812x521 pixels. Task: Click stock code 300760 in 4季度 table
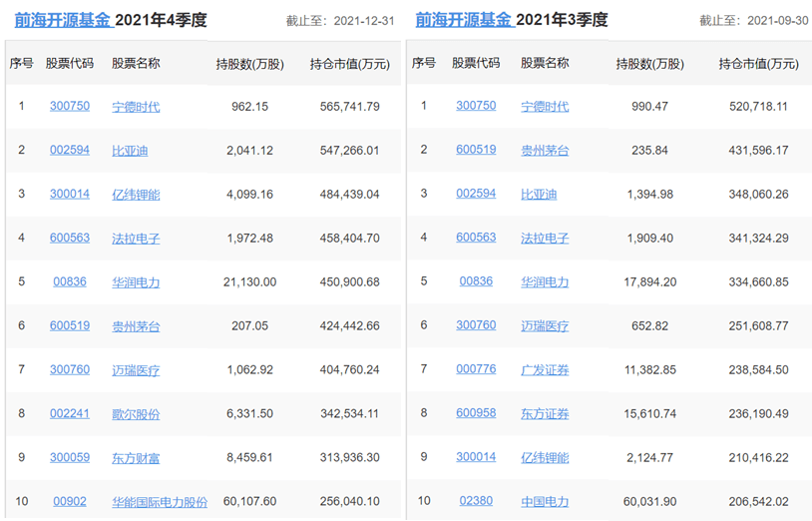[70, 369]
